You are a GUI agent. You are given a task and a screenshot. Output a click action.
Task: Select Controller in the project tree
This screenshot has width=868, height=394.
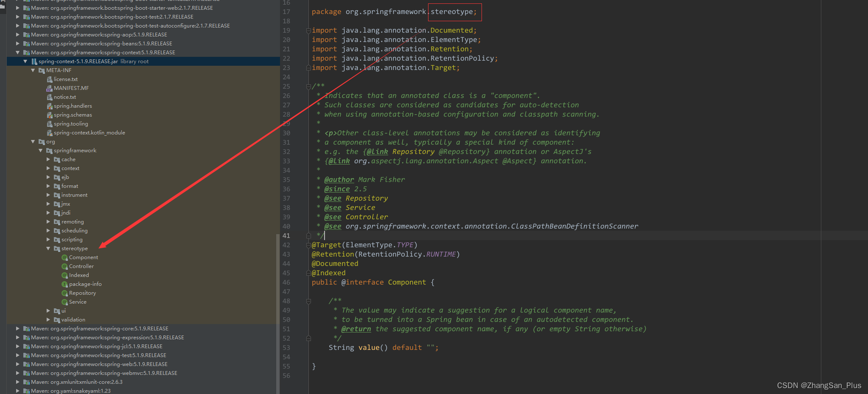(x=81, y=266)
